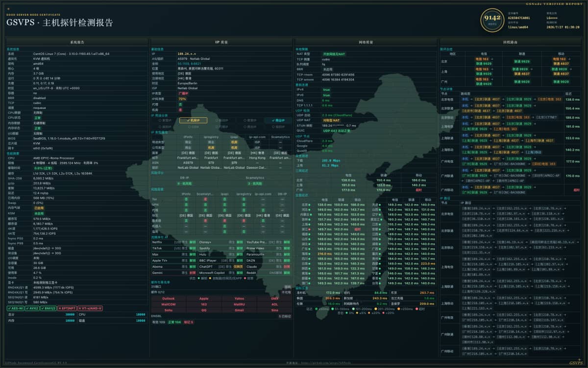Click the 295.9 Mbps download speed
This screenshot has width=588, height=368.
click(x=331, y=160)
